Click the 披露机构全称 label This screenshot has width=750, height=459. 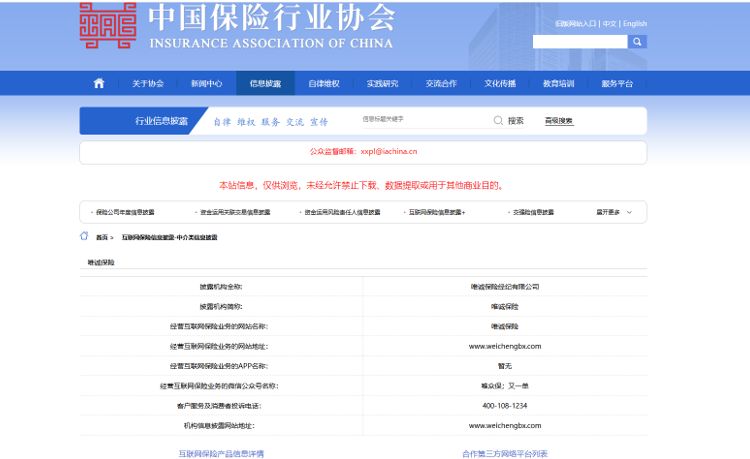coord(221,287)
